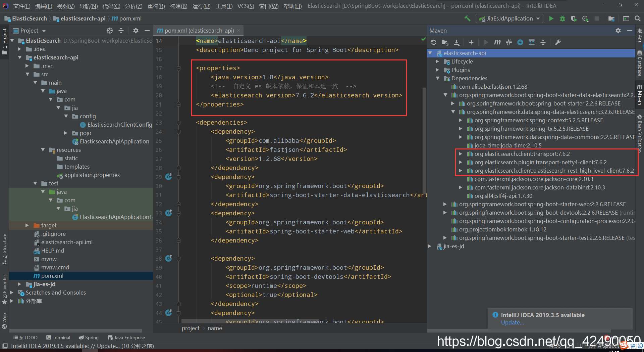The height and width of the screenshot is (352, 644).
Task: Click the ElasticSearch breadcrumb in navigation bar
Action: [x=25, y=18]
